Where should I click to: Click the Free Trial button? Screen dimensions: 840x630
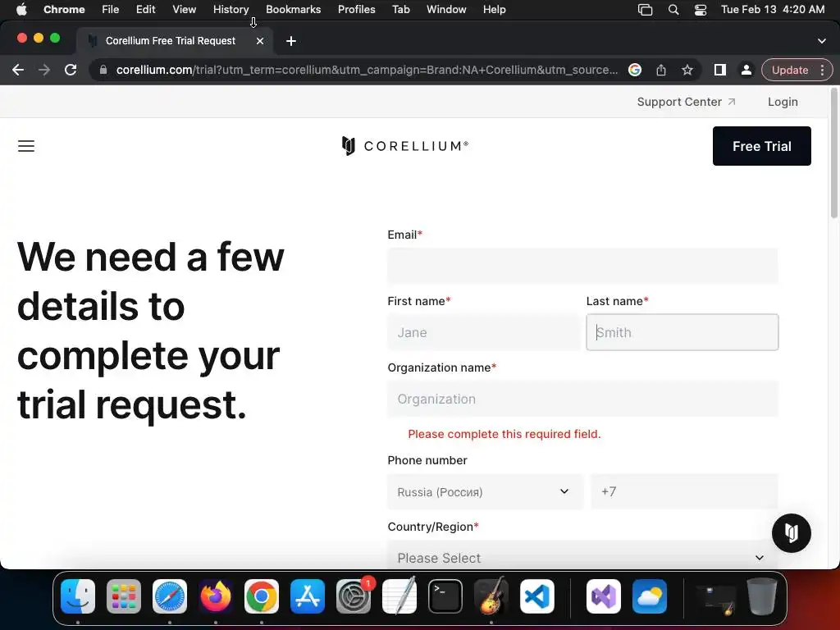click(761, 146)
